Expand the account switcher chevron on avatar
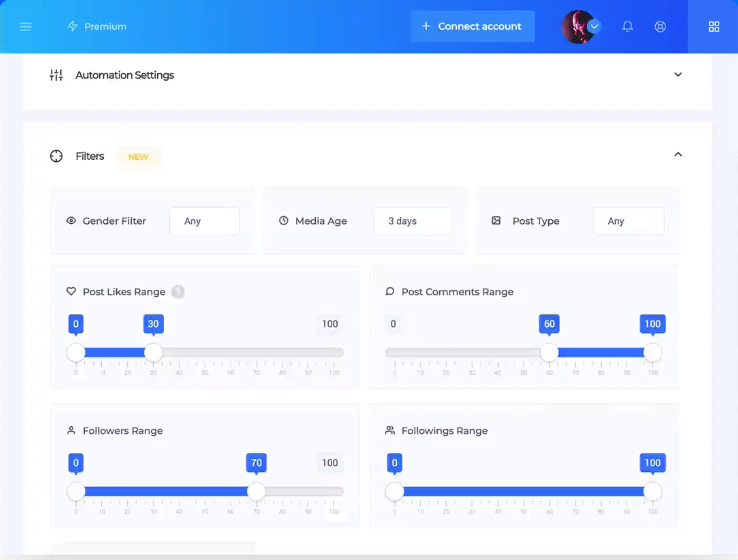This screenshot has height=560, width=738. click(x=594, y=26)
